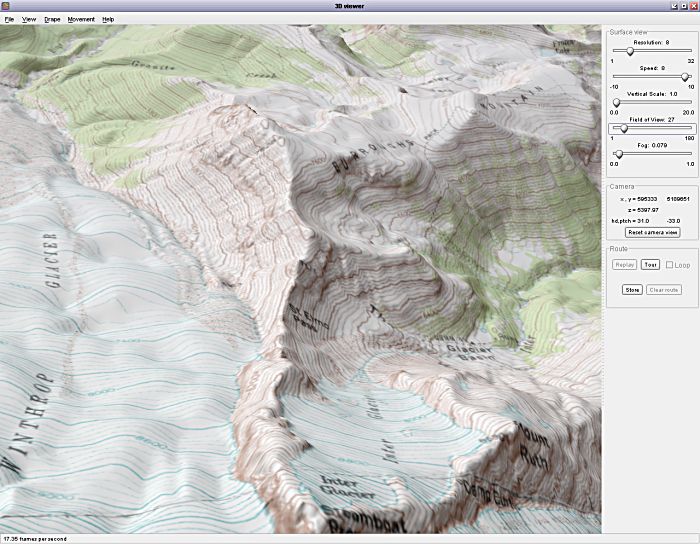This screenshot has height=544, width=700.
Task: Click the Fog slider handle
Action: [x=618, y=153]
